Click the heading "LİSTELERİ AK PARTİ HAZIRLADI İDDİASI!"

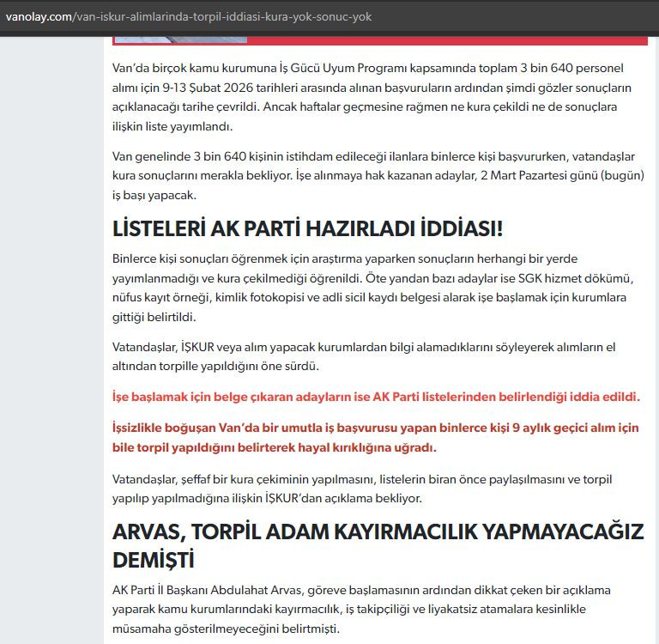pos(307,230)
